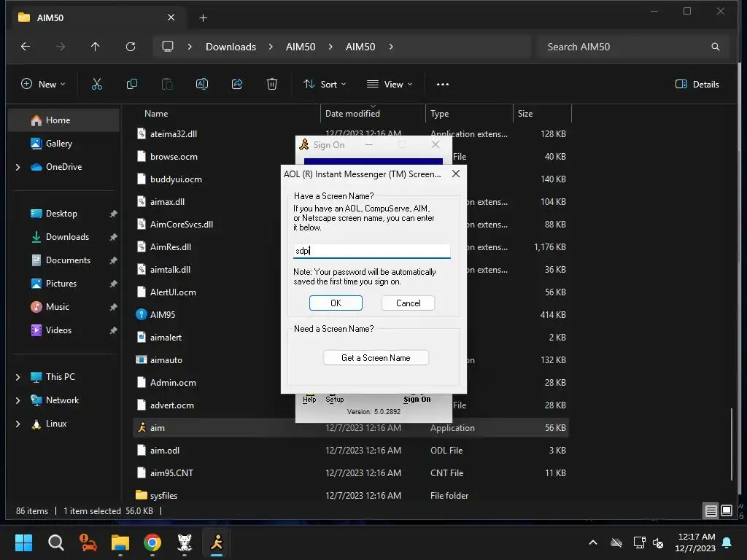Screen dimensions: 747x560
Task: Click the Paste clipboard icon
Action: click(167, 85)
